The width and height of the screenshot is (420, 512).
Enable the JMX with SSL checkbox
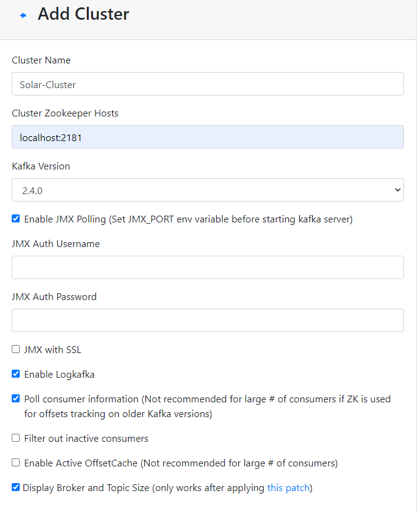15,349
